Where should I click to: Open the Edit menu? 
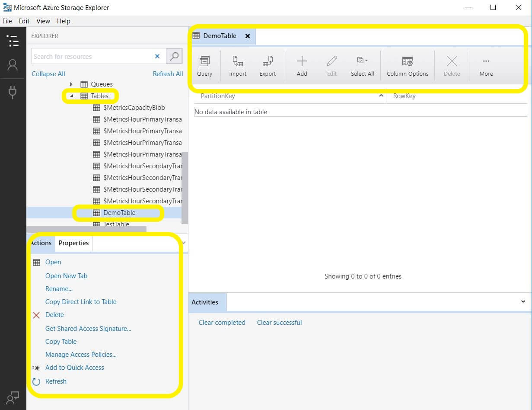pos(24,21)
